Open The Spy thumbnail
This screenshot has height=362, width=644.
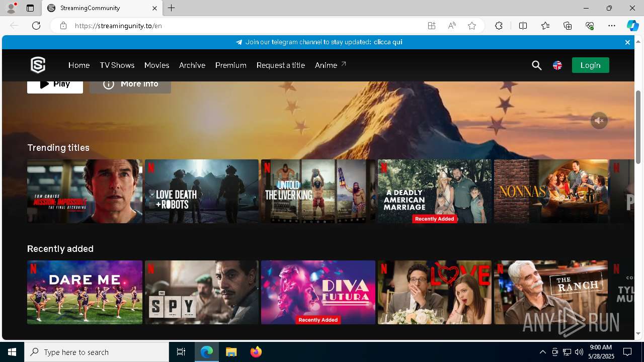pyautogui.click(x=202, y=292)
